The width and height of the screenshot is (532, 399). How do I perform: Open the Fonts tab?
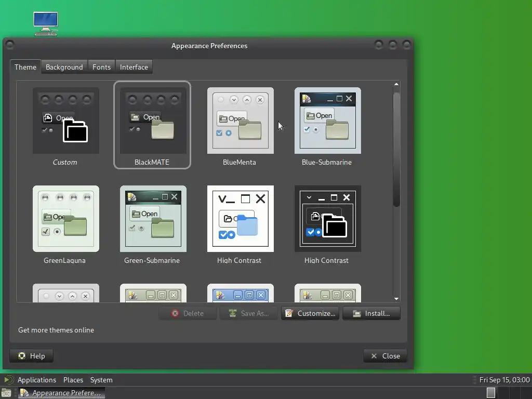pyautogui.click(x=101, y=67)
